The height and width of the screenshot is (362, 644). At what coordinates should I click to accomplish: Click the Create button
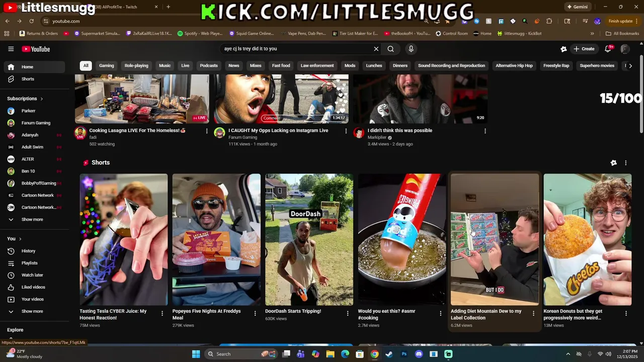point(584,49)
